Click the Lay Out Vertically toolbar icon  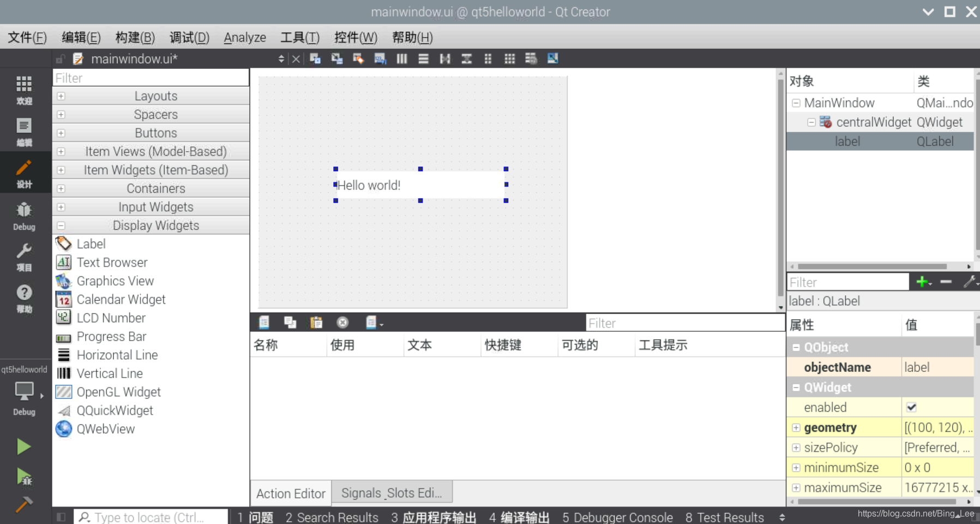coord(424,58)
